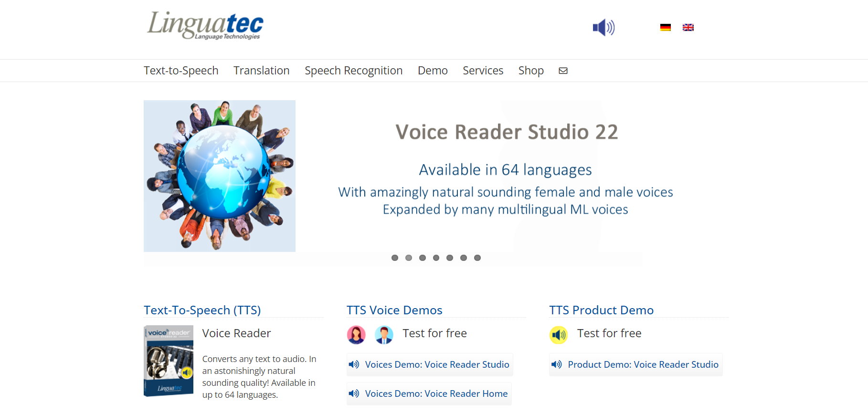Image resolution: width=868 pixels, height=414 pixels.
Task: Select the fourth carousel slide dot
Action: pyautogui.click(x=436, y=258)
